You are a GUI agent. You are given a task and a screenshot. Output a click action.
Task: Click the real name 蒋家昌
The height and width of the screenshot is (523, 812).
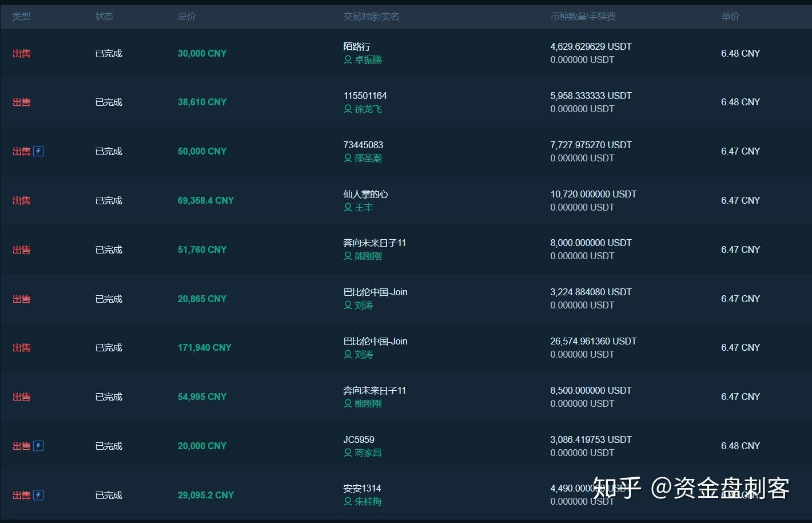point(368,453)
